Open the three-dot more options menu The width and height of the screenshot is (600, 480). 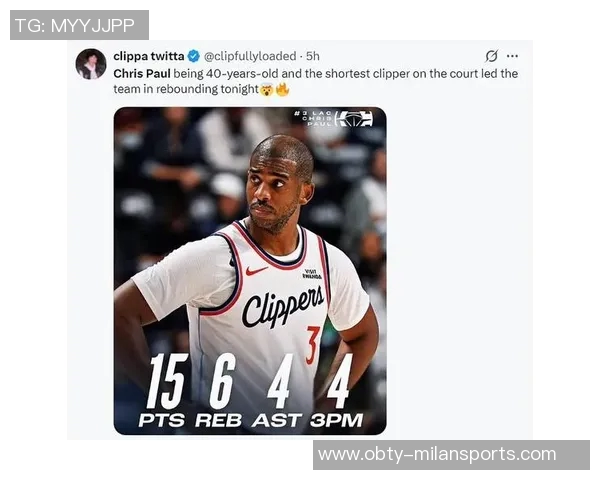click(x=512, y=56)
